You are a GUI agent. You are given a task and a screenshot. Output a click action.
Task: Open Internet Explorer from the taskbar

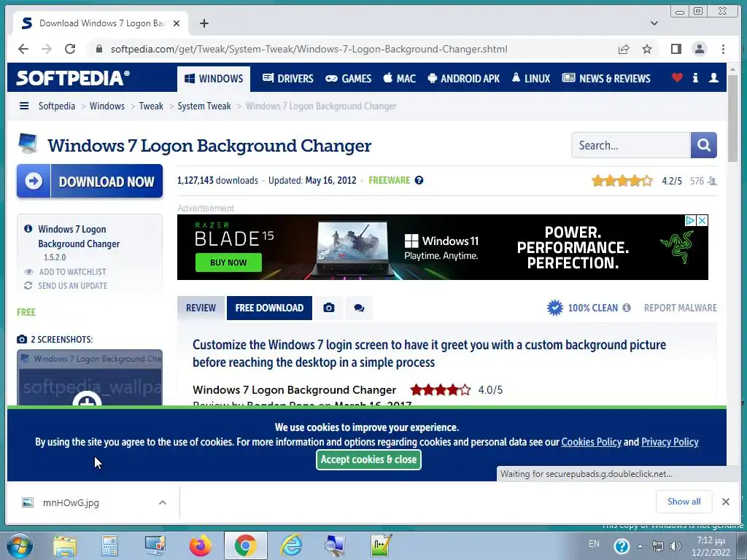click(x=291, y=545)
